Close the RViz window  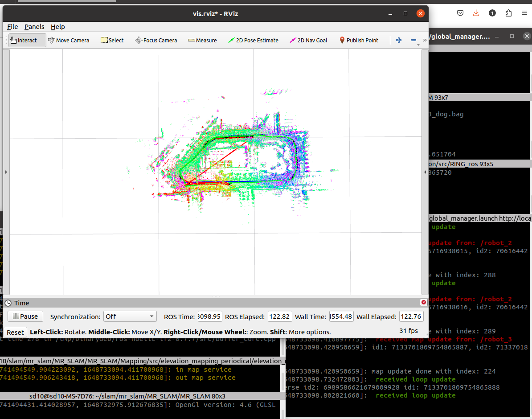coord(420,13)
